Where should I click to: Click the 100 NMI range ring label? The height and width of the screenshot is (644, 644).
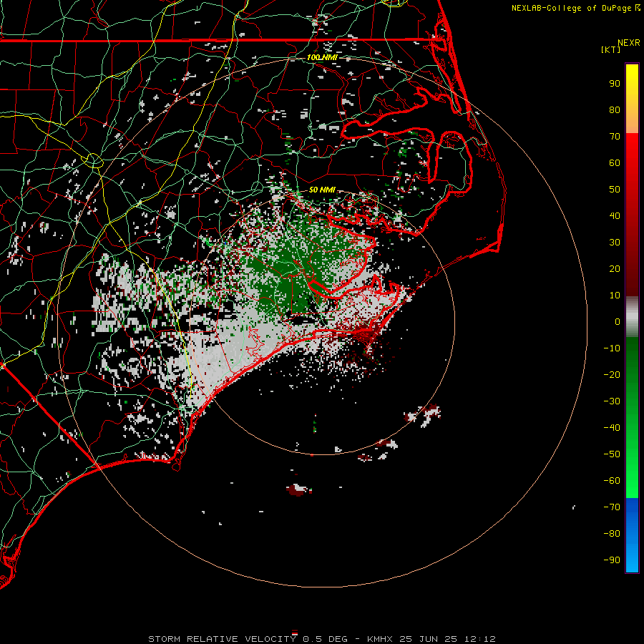pyautogui.click(x=323, y=57)
